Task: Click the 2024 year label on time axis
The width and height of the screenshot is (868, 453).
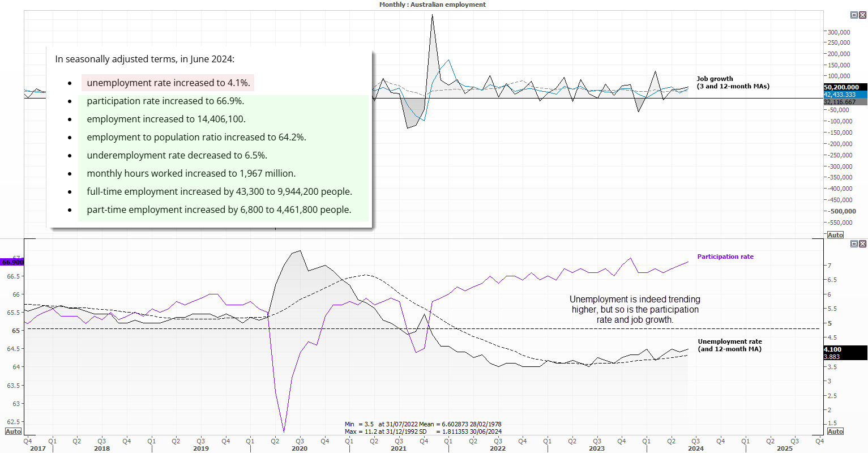Action: coord(696,448)
